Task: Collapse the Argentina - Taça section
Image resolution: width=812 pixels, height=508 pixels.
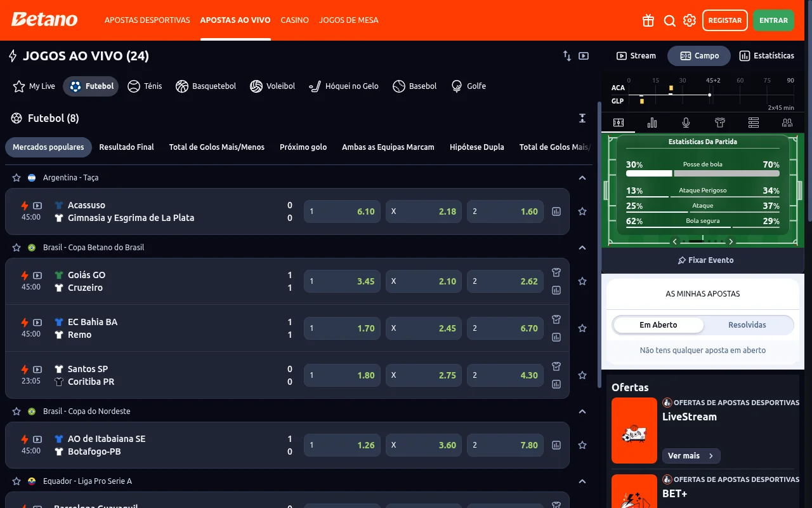Action: (x=582, y=178)
